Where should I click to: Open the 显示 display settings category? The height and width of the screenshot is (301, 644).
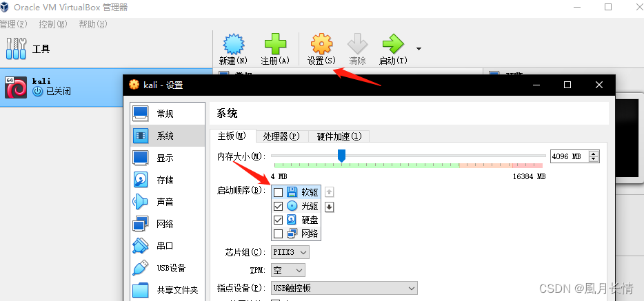pos(168,158)
